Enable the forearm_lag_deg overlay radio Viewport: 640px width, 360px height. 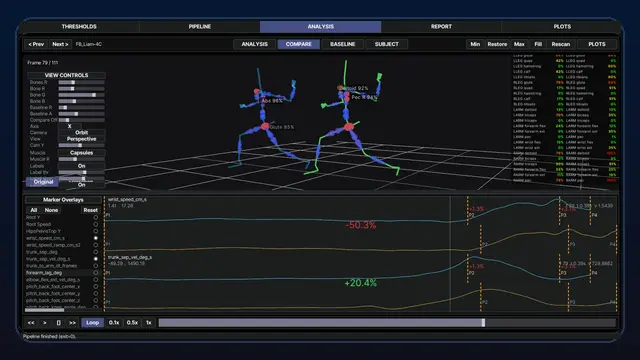(x=96, y=273)
